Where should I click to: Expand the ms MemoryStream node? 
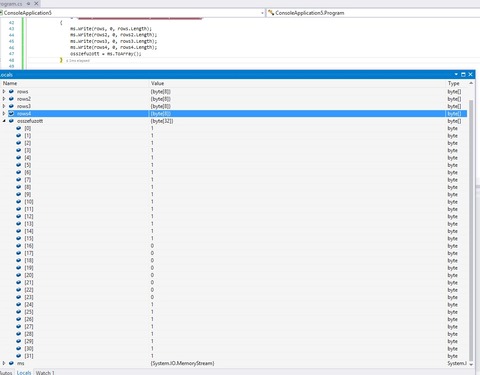coord(4,363)
